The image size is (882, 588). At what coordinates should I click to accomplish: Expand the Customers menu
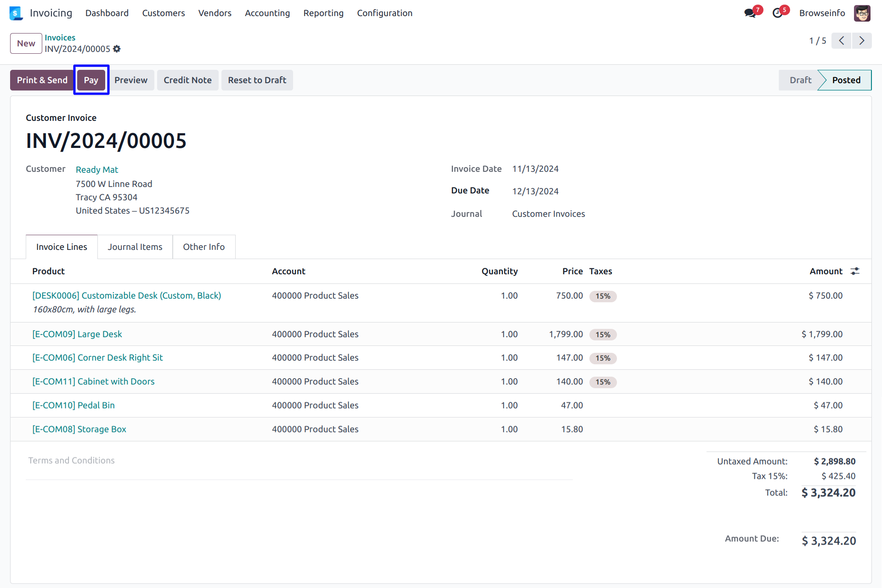163,13
